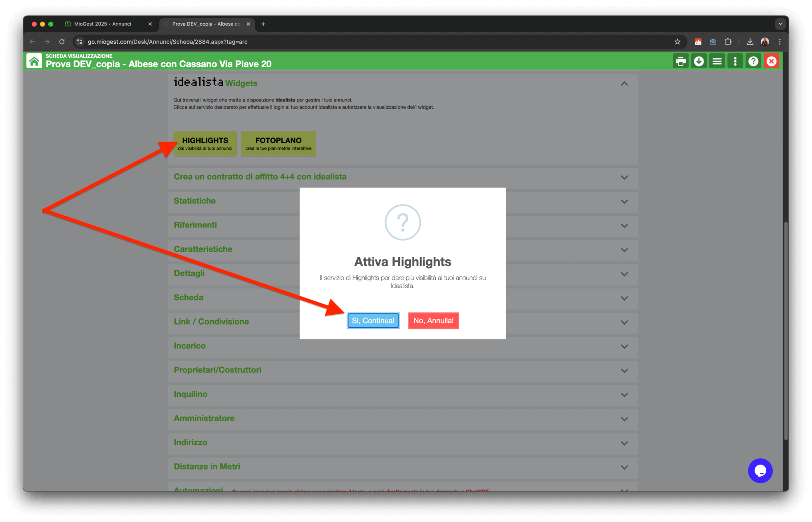Viewport: 812px width, 522px height.
Task: Click the Distanze in Metri section title
Action: 207,467
